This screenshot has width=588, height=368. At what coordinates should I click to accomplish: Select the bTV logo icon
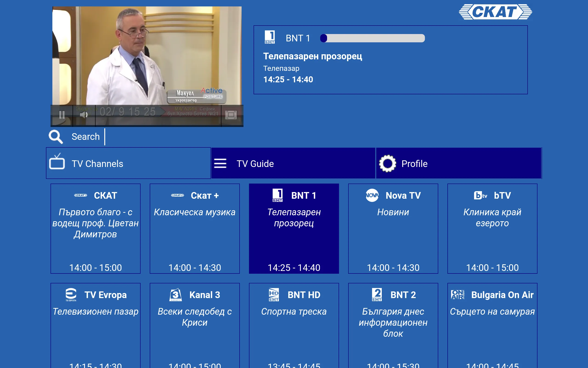click(481, 195)
